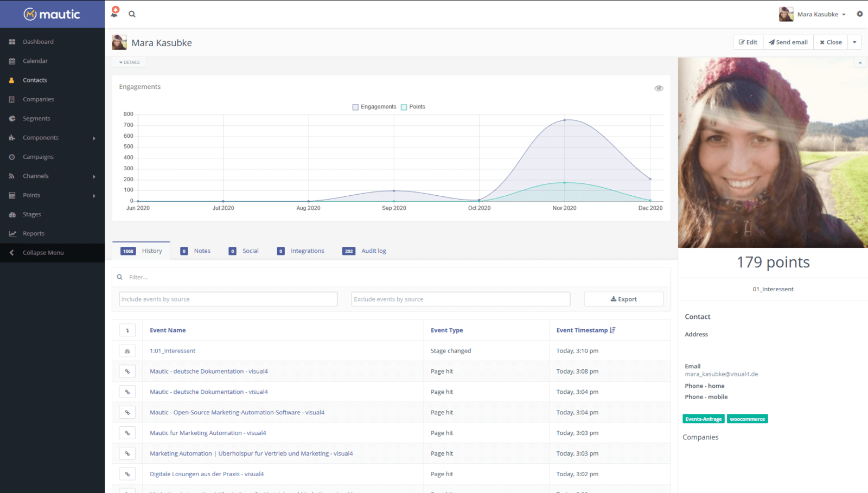Viewport: 868px width, 493px height.
Task: Click the Calendar sidebar icon
Action: [x=12, y=61]
